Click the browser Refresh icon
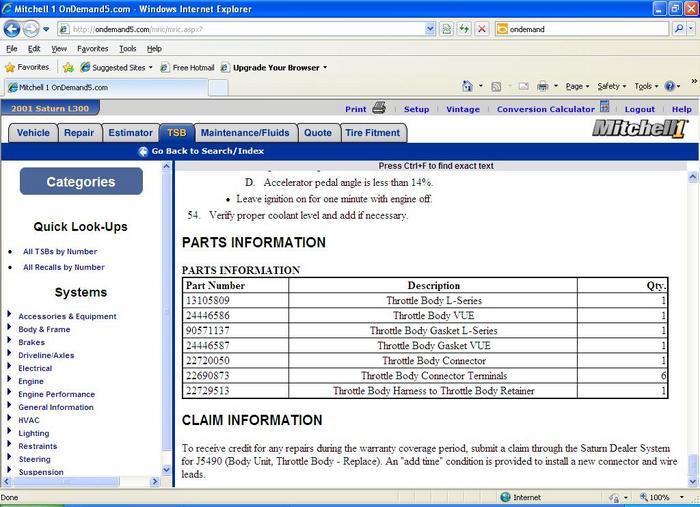 (464, 29)
